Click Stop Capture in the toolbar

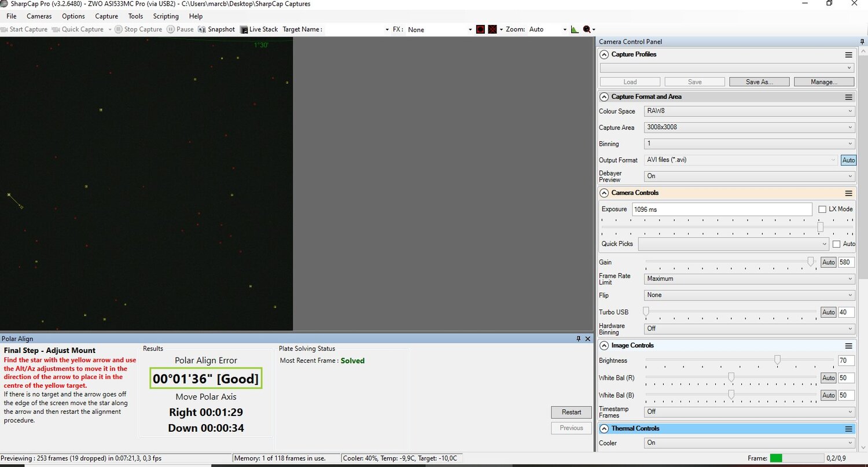pyautogui.click(x=138, y=30)
